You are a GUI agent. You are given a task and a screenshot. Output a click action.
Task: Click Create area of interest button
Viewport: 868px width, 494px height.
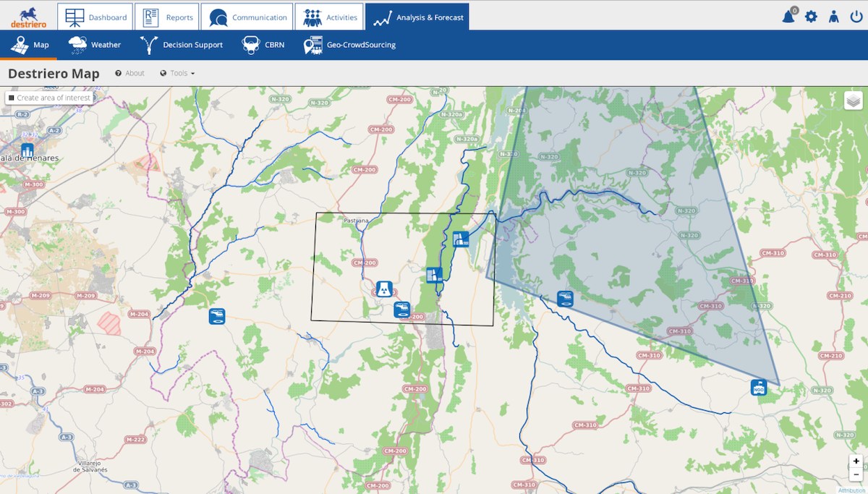click(49, 98)
